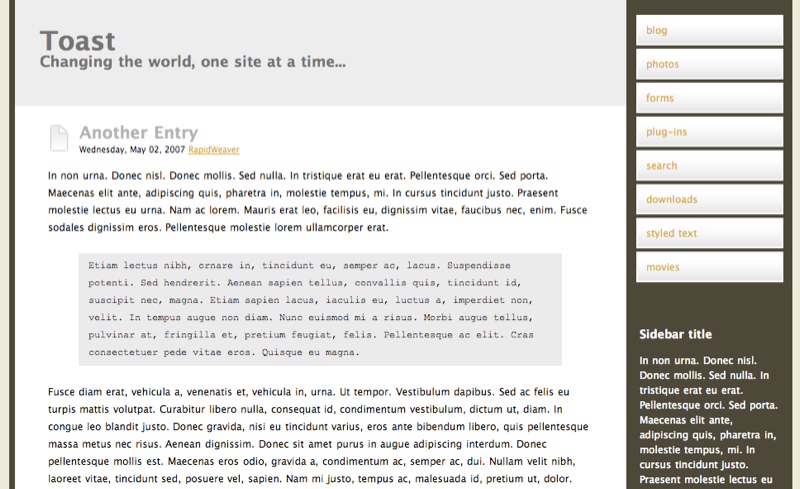
Task: Click the Toast site title
Action: coord(78,41)
